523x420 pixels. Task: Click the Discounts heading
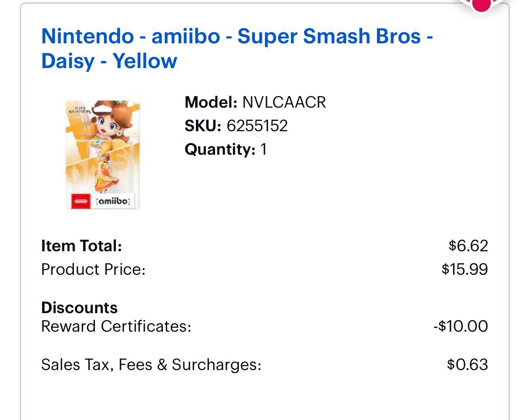79,308
